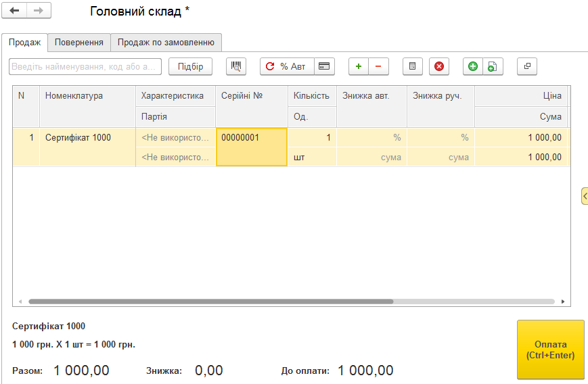Click the Од. column header

pos(312,117)
